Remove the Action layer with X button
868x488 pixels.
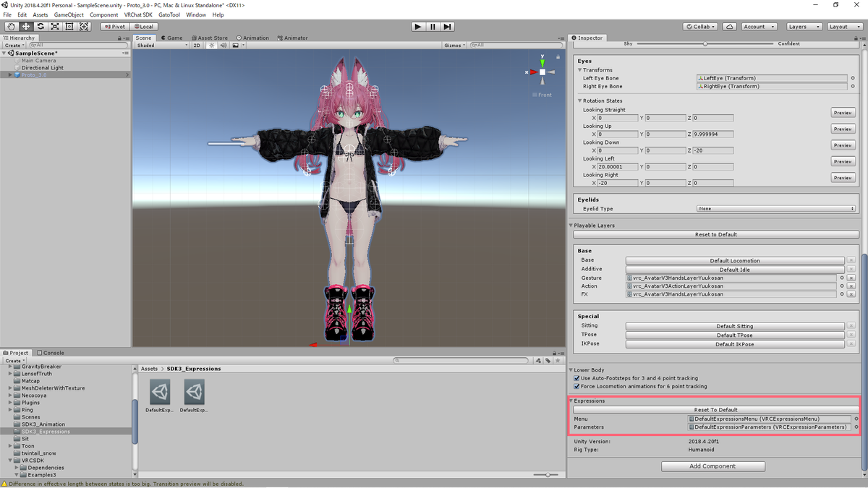(x=851, y=286)
